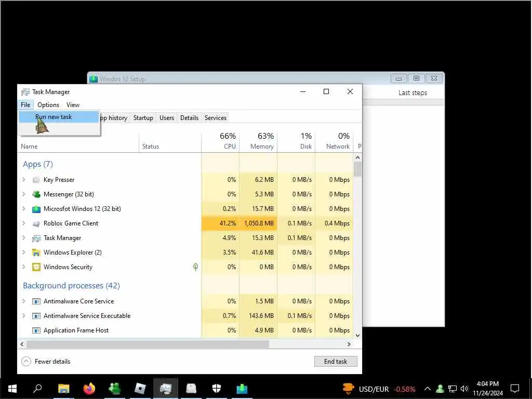Expand the Task Manager process row
This screenshot has height=399, width=532.
[24, 238]
